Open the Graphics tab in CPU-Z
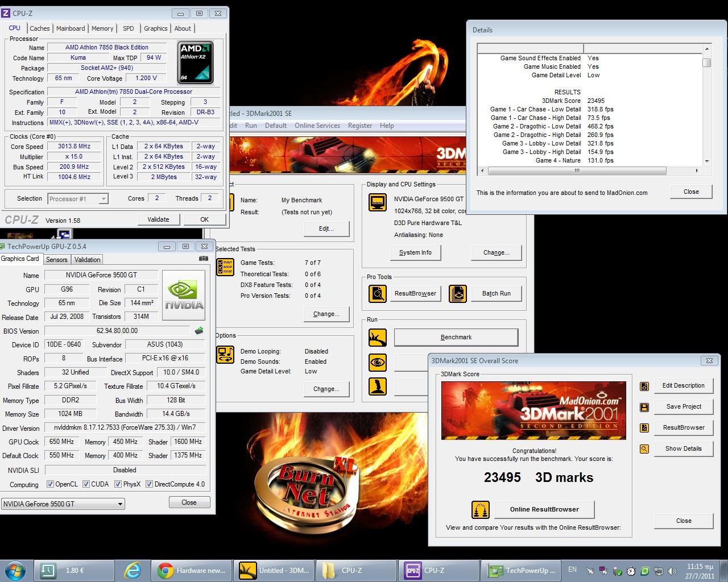This screenshot has width=728, height=582. pos(156,28)
